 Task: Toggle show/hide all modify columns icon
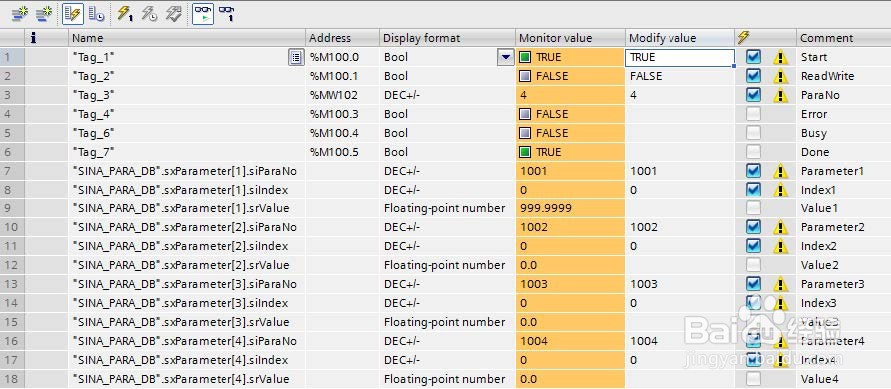pos(72,13)
